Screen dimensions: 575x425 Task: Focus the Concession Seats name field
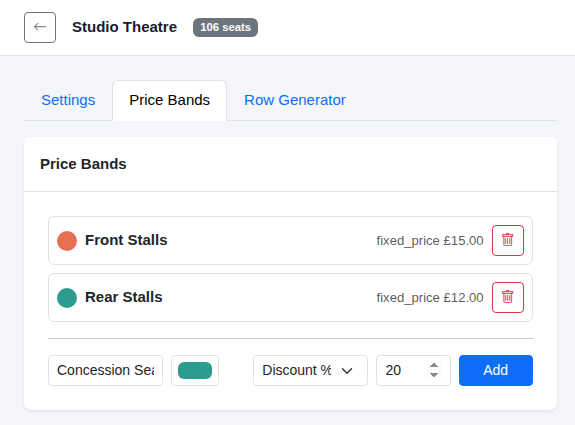pos(105,370)
